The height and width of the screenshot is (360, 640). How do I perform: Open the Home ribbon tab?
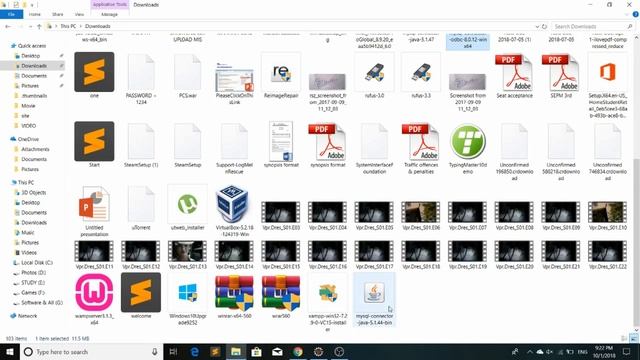(x=35, y=14)
